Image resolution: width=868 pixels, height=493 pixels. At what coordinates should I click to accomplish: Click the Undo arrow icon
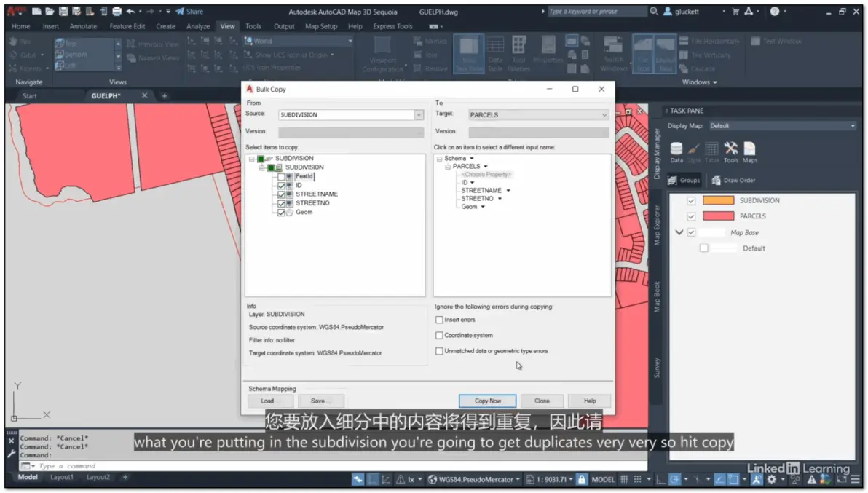(130, 11)
